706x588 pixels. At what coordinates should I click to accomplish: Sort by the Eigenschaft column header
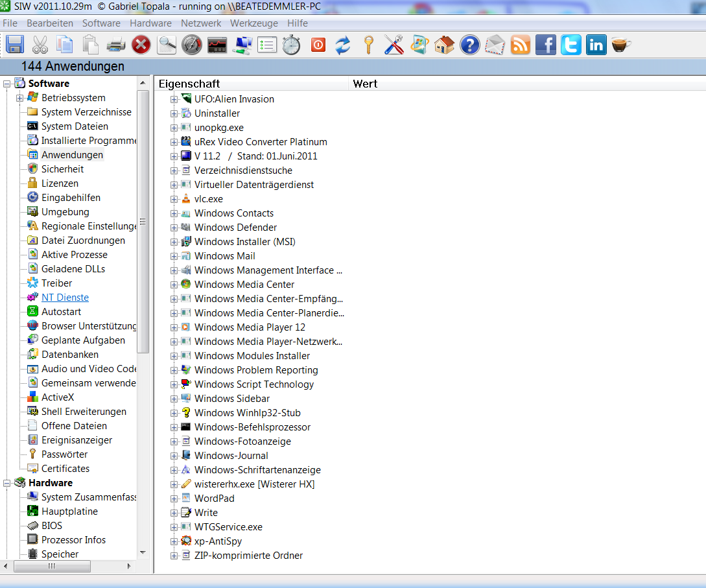[252, 84]
